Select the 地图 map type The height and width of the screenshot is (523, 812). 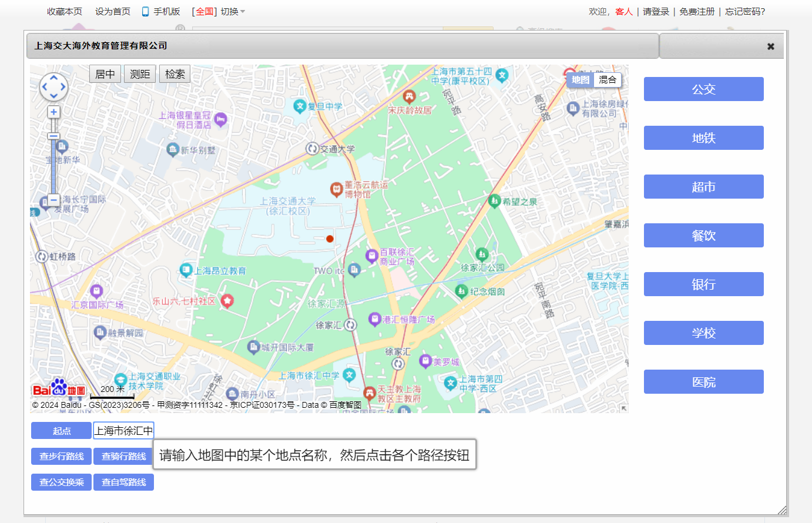point(580,80)
